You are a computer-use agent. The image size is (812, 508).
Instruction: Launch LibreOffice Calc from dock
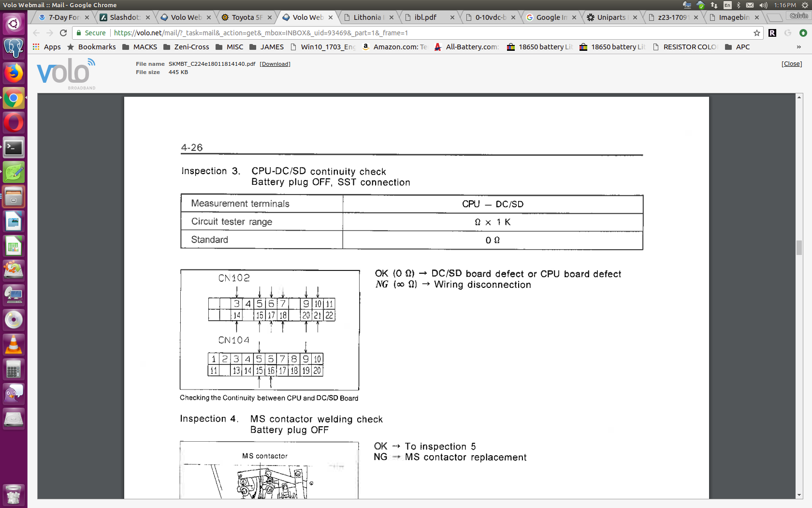point(14,246)
